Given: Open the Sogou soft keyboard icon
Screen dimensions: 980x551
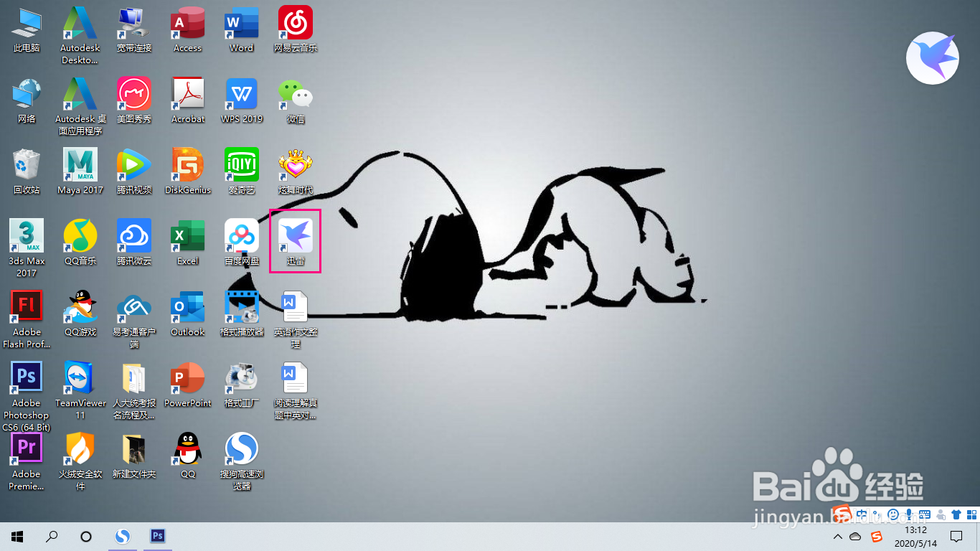Looking at the screenshot, I should 925,514.
